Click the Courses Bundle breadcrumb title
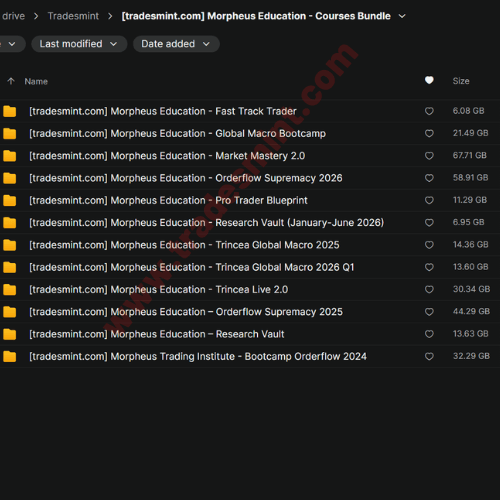 tap(256, 16)
